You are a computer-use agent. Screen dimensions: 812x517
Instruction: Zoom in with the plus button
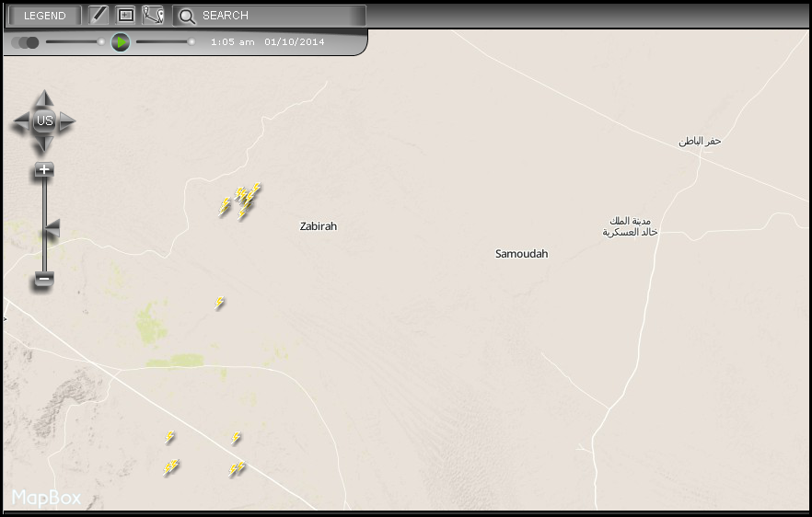click(x=44, y=169)
